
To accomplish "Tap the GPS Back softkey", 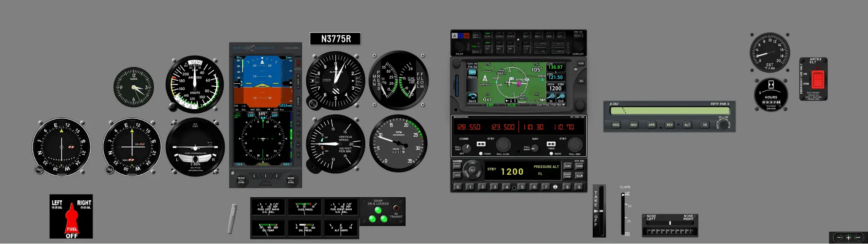I will pyautogui.click(x=472, y=98).
